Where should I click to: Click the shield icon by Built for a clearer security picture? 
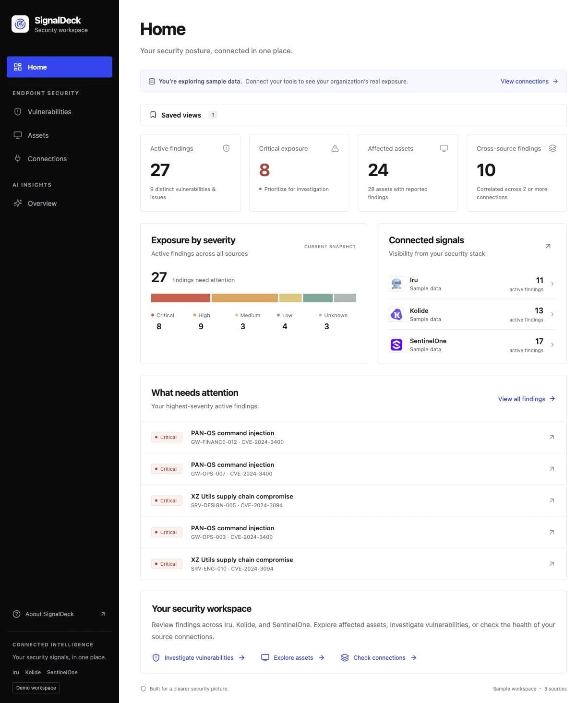coord(143,689)
